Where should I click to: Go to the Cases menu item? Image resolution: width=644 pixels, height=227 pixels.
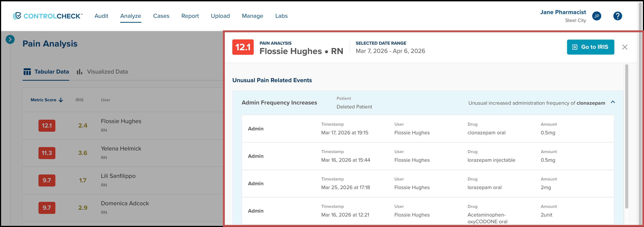(161, 16)
